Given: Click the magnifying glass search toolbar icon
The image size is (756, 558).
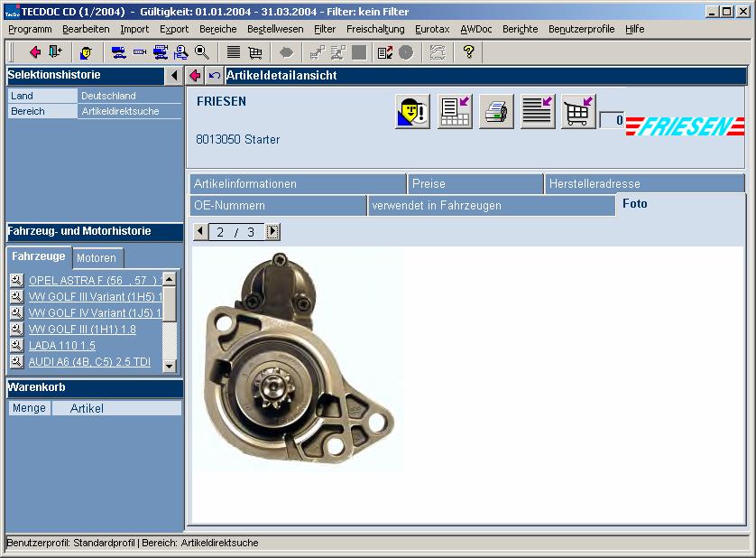Looking at the screenshot, I should tap(202, 52).
